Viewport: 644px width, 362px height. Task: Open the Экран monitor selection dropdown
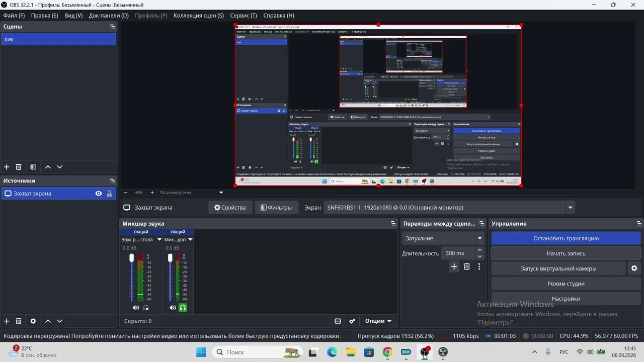click(x=449, y=208)
